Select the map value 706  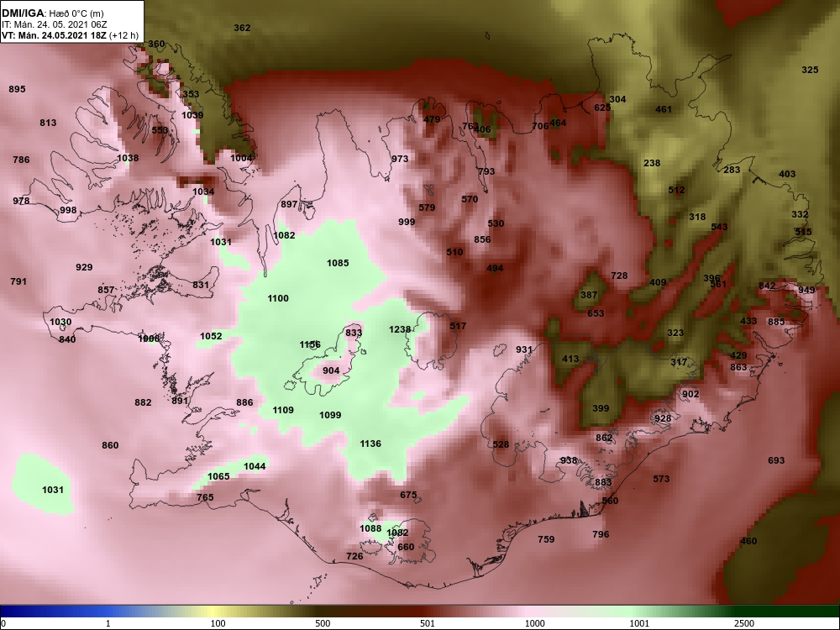click(x=540, y=127)
